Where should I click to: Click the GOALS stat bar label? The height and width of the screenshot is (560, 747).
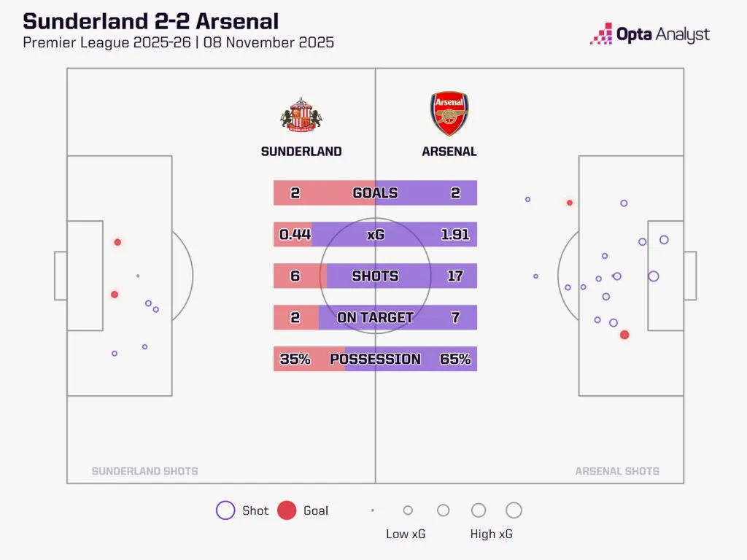click(x=375, y=193)
